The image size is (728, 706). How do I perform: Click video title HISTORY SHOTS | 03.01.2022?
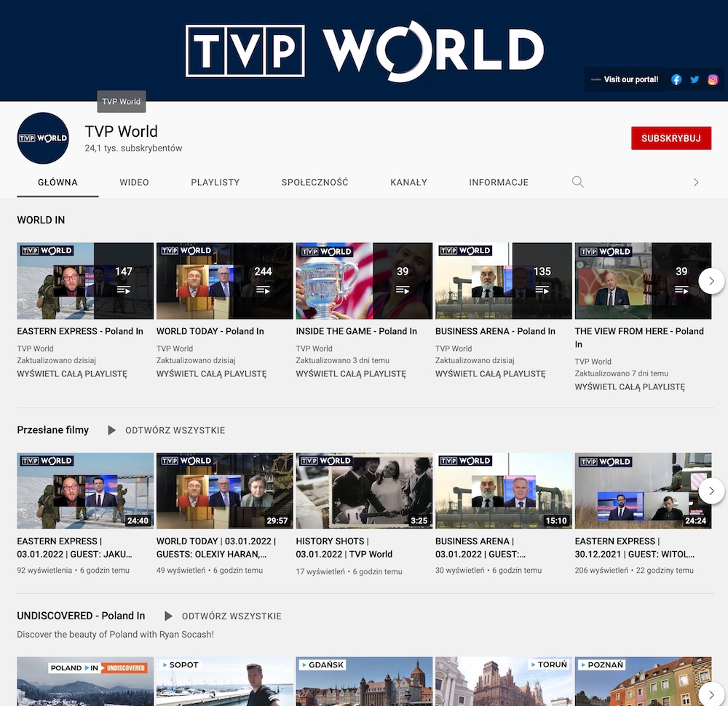(344, 548)
